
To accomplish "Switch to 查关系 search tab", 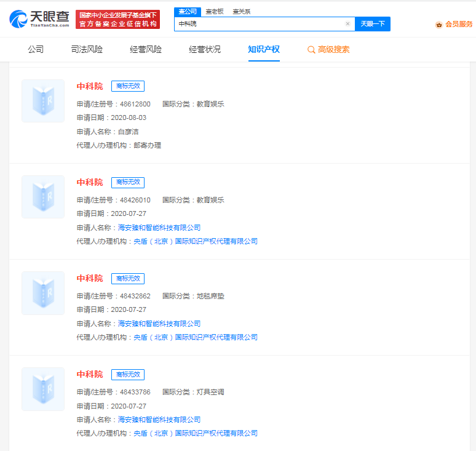I will (x=242, y=12).
